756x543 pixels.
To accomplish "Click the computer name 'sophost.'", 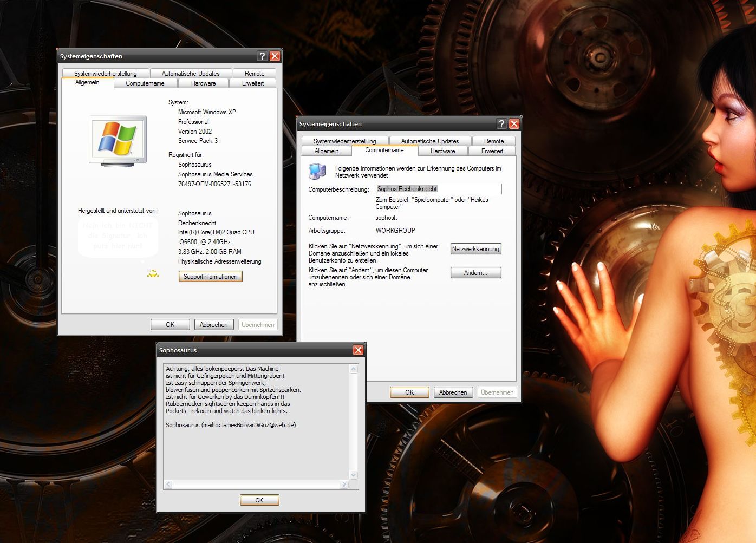I will pos(386,218).
